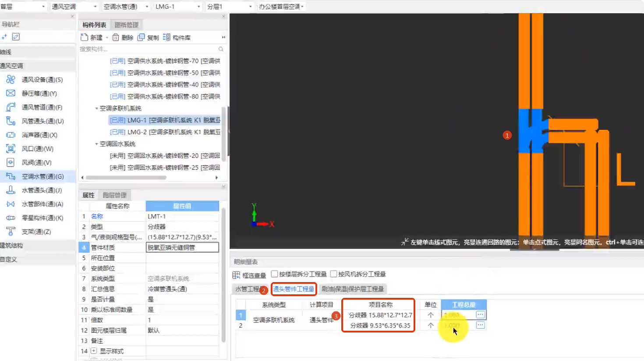Click the property panel vertical scrollbar

point(223,275)
